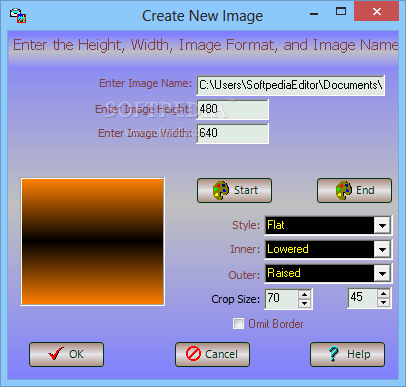The width and height of the screenshot is (406, 387).
Task: Click the red checkmark icon on OK
Action: coord(56,354)
